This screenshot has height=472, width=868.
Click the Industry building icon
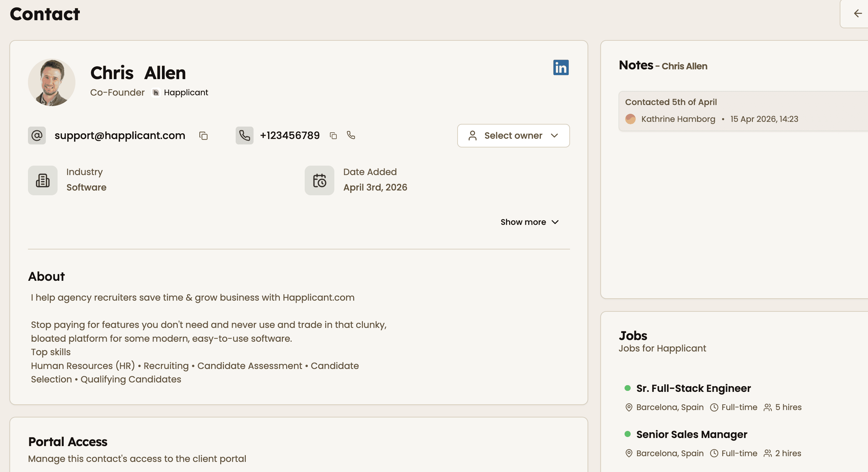pos(43,180)
